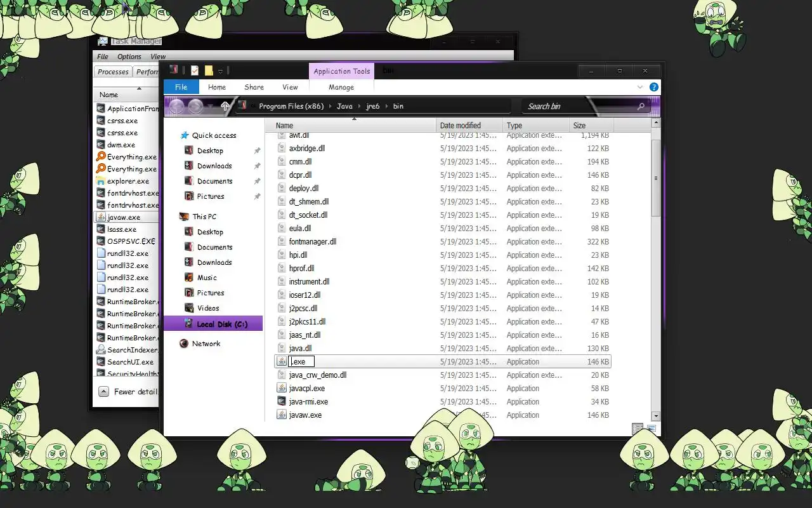Click Java in the address bar path

point(344,106)
